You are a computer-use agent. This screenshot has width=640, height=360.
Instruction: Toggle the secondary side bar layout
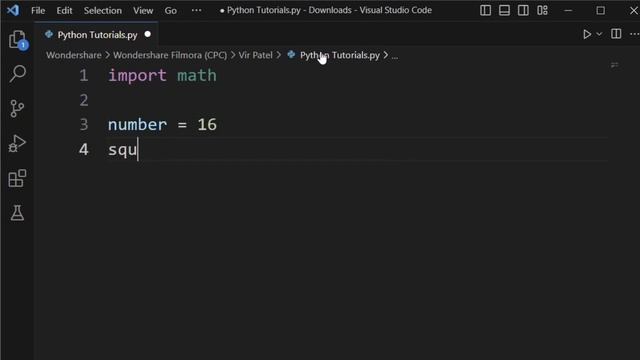click(523, 10)
